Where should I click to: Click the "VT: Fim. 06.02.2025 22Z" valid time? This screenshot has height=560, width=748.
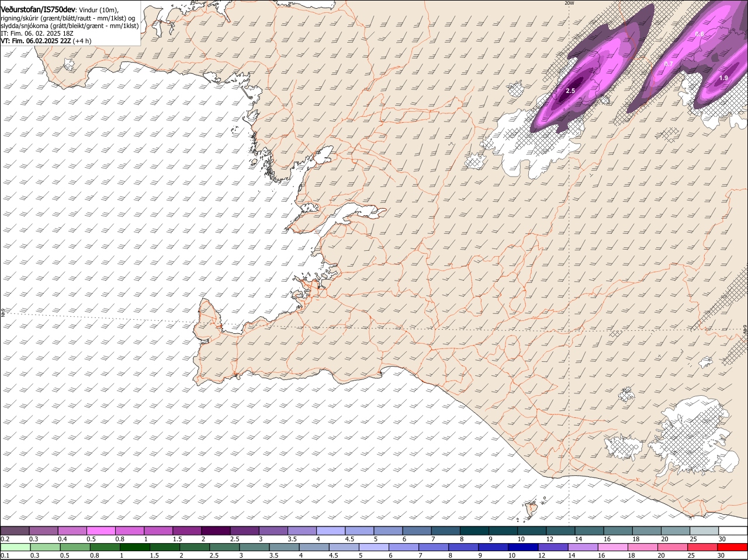tap(36, 41)
